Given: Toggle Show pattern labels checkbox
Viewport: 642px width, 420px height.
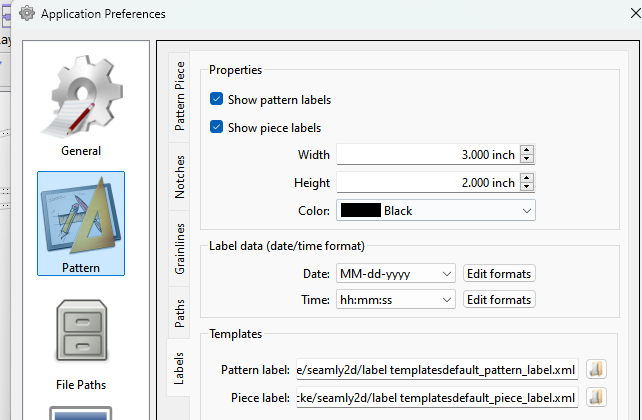Looking at the screenshot, I should click(217, 100).
